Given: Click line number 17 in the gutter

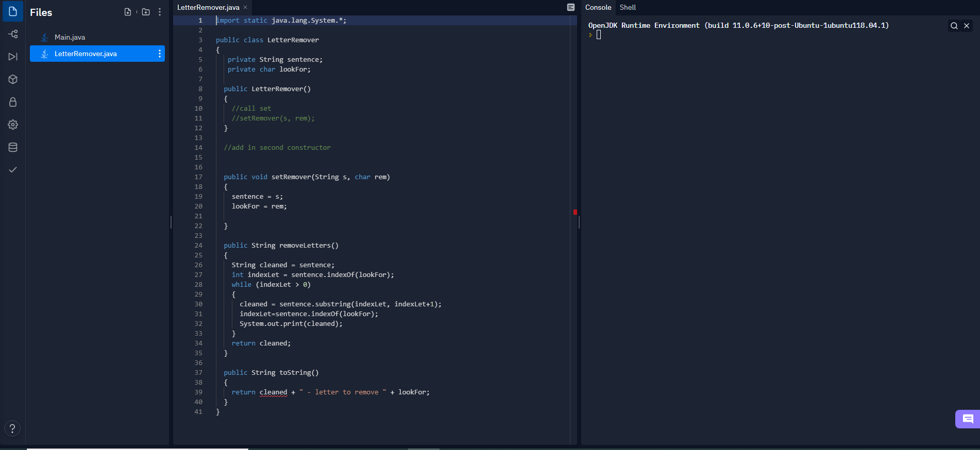Looking at the screenshot, I should 198,177.
